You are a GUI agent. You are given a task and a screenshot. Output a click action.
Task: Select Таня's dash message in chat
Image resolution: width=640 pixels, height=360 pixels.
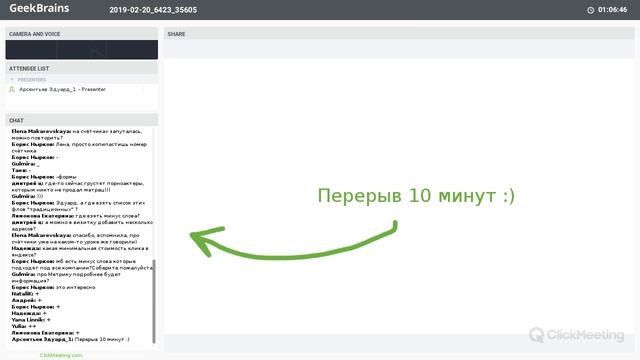(x=21, y=170)
